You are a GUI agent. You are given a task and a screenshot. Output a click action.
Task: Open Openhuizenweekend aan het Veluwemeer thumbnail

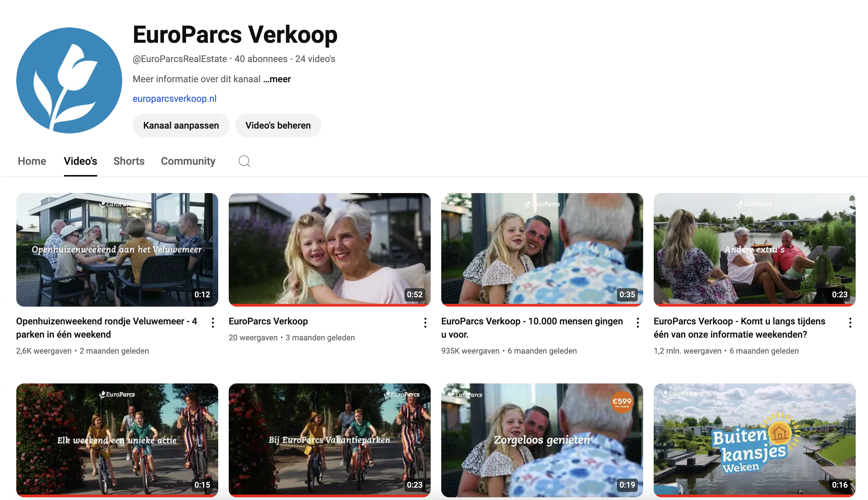coord(117,249)
